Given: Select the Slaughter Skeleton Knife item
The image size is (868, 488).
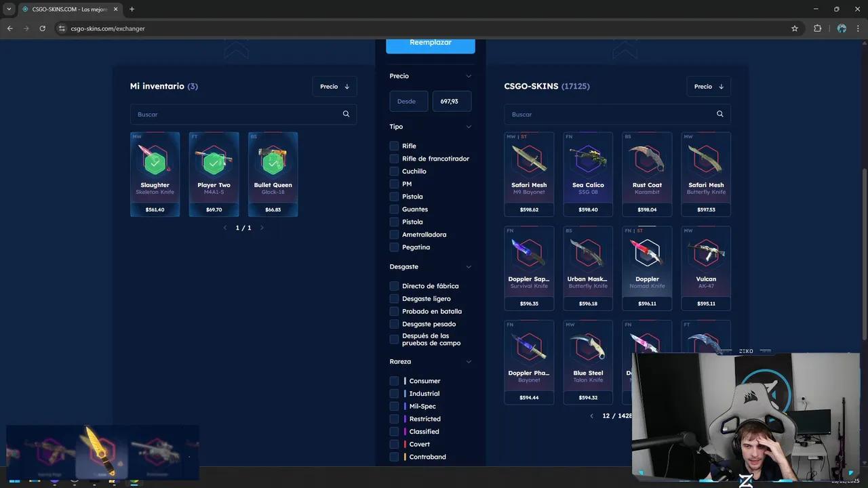Looking at the screenshot, I should tap(155, 174).
